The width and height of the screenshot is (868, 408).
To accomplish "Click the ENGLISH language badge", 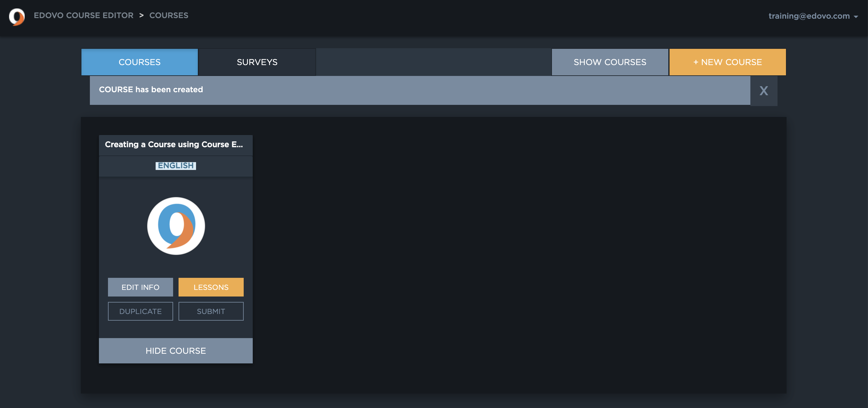I will (x=176, y=166).
